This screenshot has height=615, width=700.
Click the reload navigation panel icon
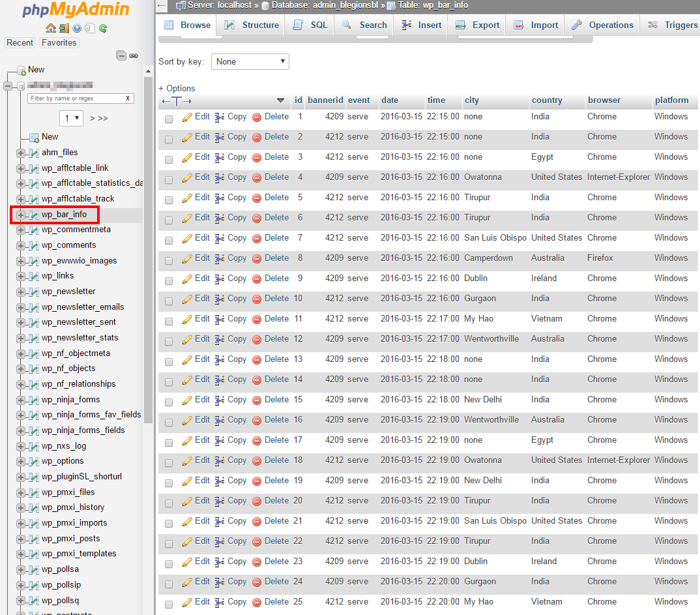102,28
